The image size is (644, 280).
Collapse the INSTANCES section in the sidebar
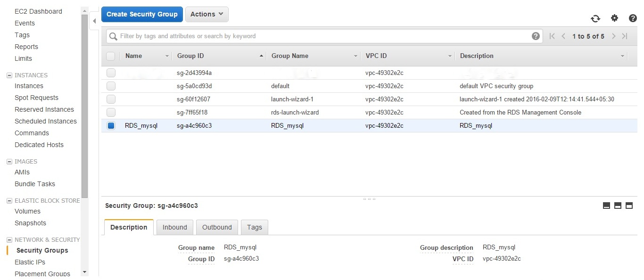(9, 75)
